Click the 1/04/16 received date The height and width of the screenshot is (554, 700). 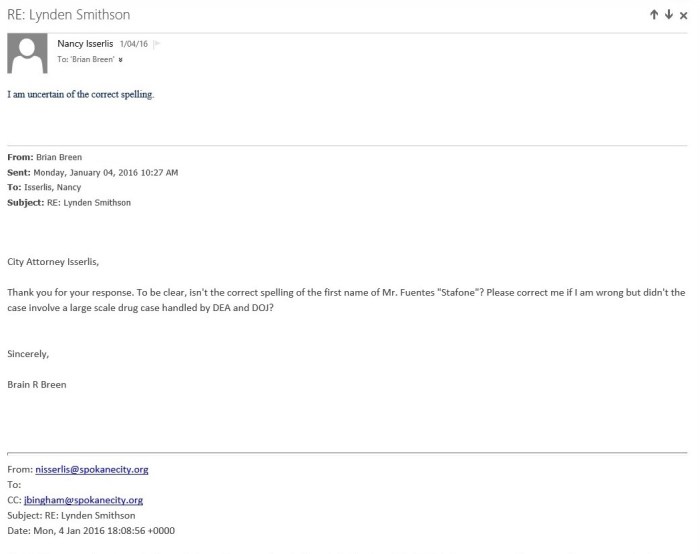(x=134, y=44)
